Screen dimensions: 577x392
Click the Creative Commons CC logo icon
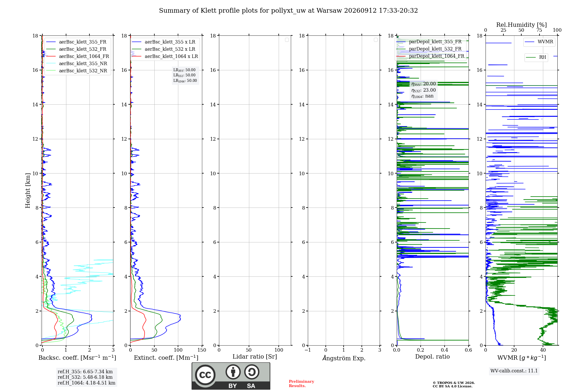coord(205,375)
